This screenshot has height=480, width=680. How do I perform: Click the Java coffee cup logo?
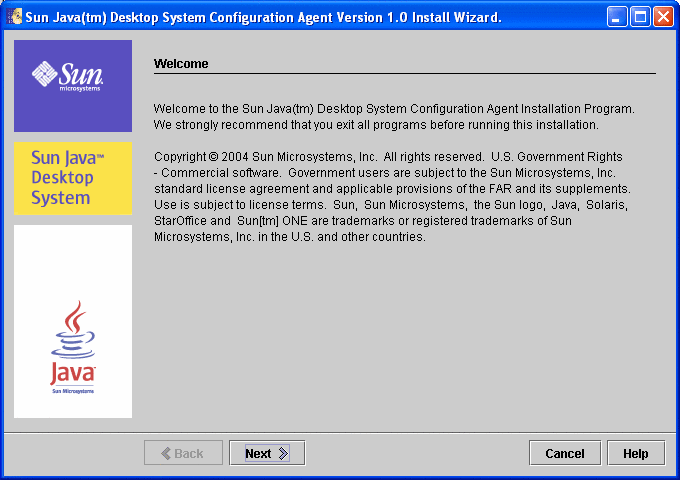[73, 347]
